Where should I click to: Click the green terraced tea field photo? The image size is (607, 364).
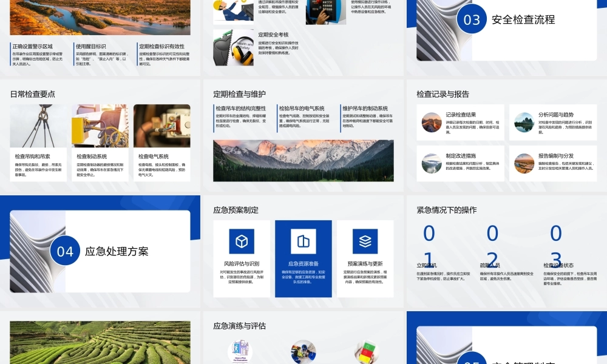100,342
